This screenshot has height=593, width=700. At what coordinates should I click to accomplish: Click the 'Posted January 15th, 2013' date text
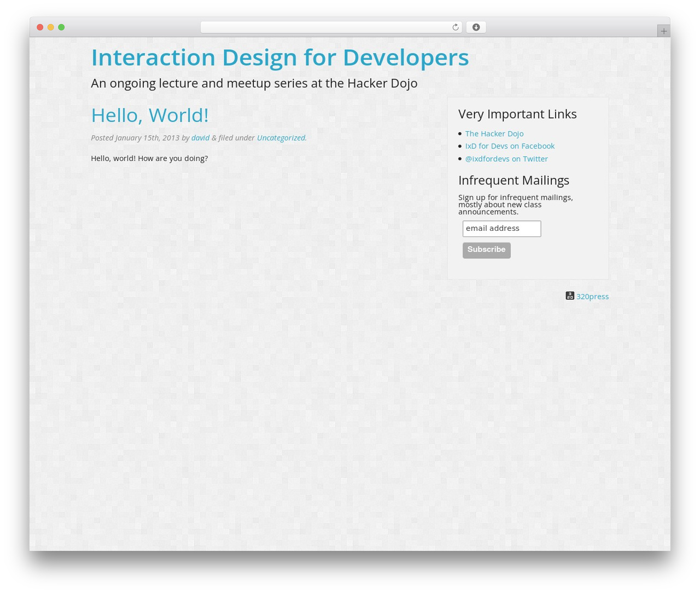pos(135,138)
